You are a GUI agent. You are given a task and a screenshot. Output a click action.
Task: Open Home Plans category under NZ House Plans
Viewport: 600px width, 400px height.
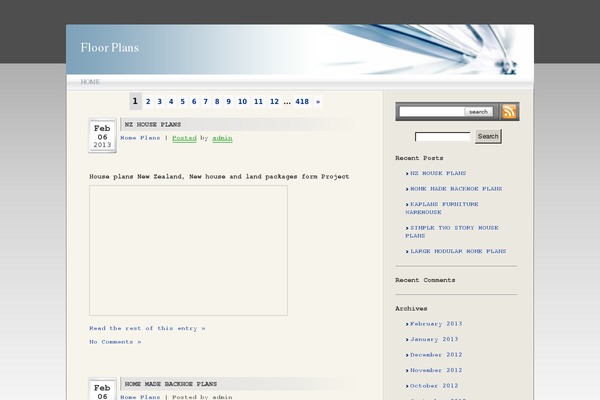click(140, 138)
